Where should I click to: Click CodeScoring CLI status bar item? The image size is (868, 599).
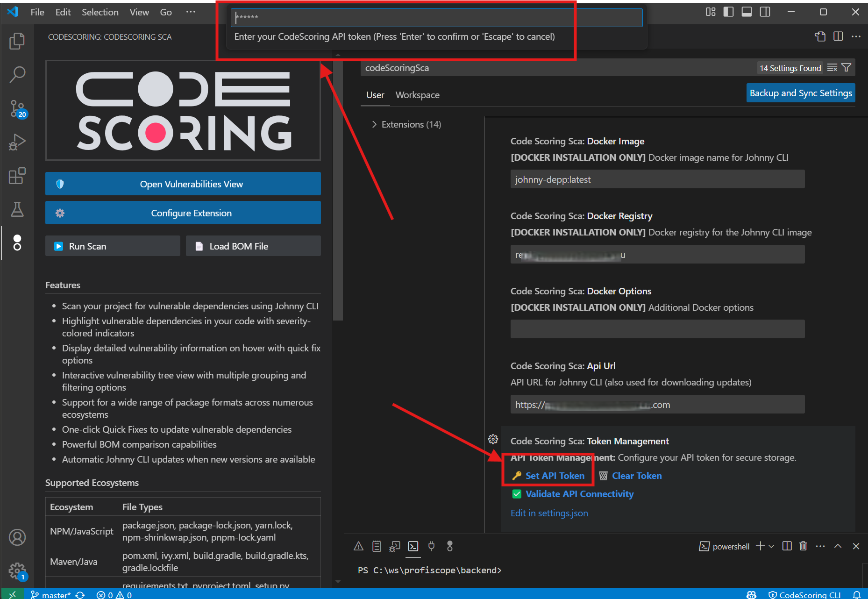[x=804, y=594]
